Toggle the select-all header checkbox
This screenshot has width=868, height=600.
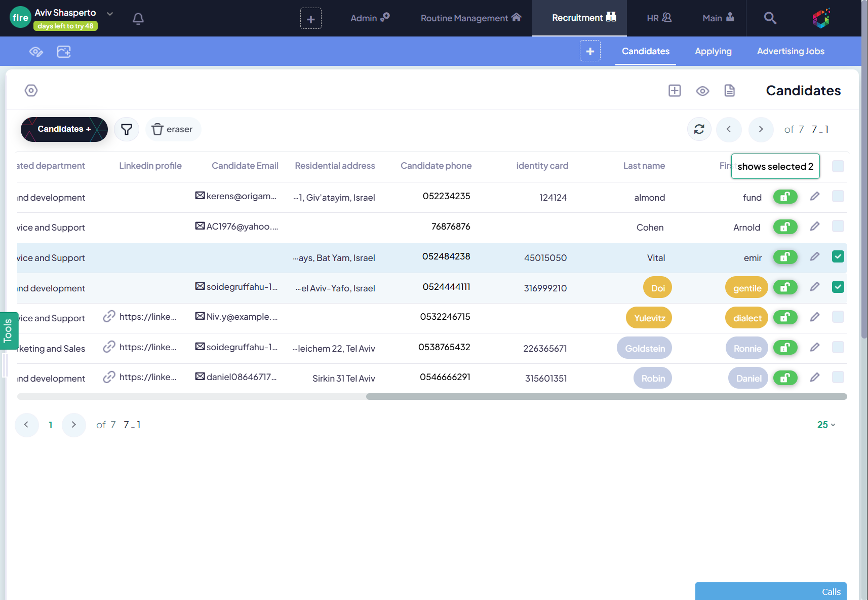(838, 166)
